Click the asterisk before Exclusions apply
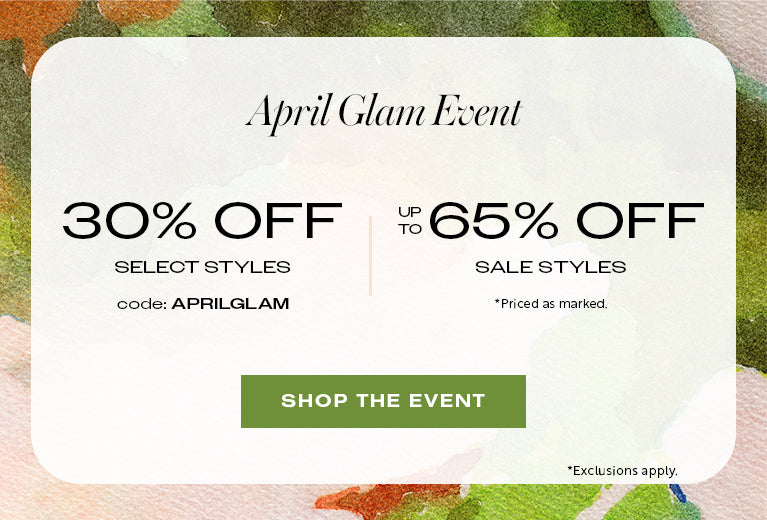 coord(570,467)
